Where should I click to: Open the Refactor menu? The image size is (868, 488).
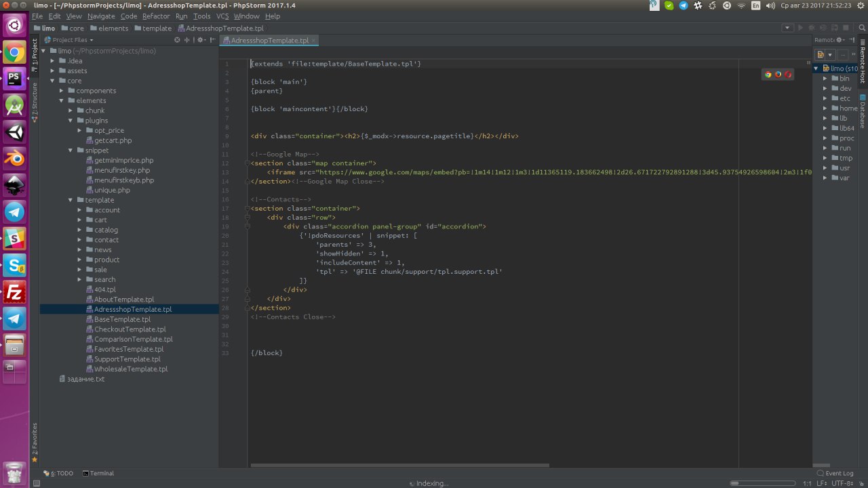pyautogui.click(x=156, y=16)
